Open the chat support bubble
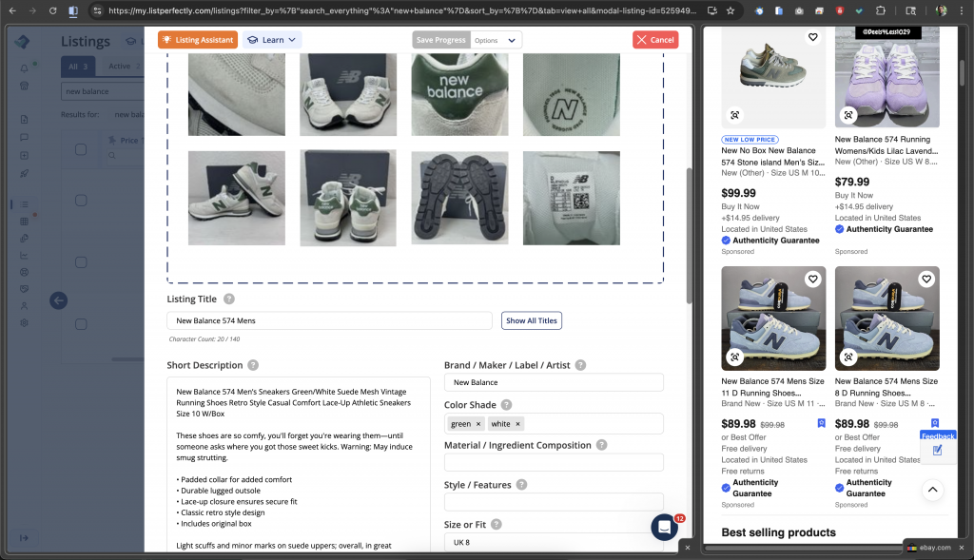This screenshot has width=974, height=560. coord(664,527)
